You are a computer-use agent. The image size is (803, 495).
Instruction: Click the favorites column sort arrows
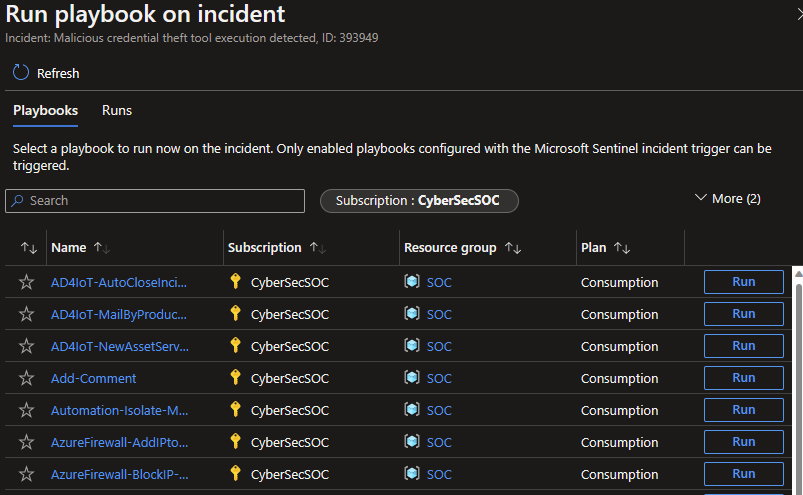coord(29,248)
